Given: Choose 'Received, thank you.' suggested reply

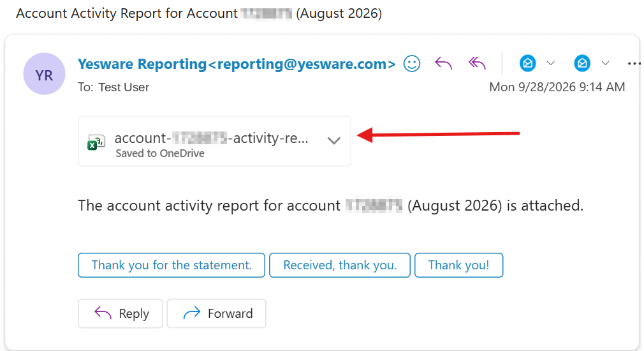Looking at the screenshot, I should [340, 265].
